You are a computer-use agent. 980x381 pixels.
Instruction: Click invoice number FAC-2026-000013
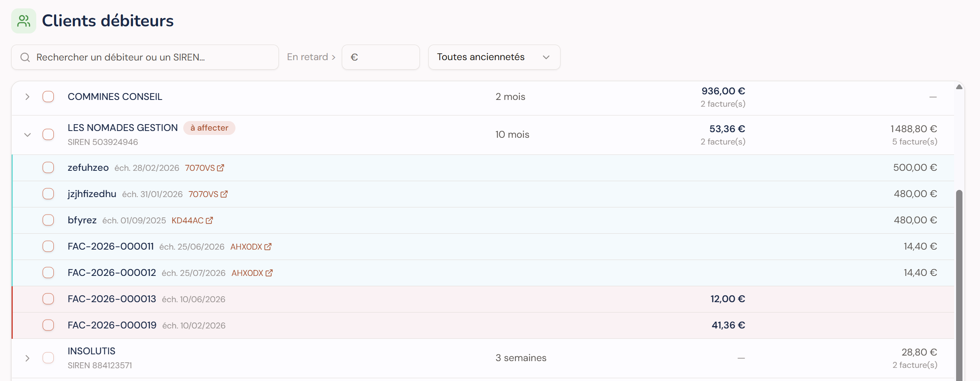pos(112,299)
